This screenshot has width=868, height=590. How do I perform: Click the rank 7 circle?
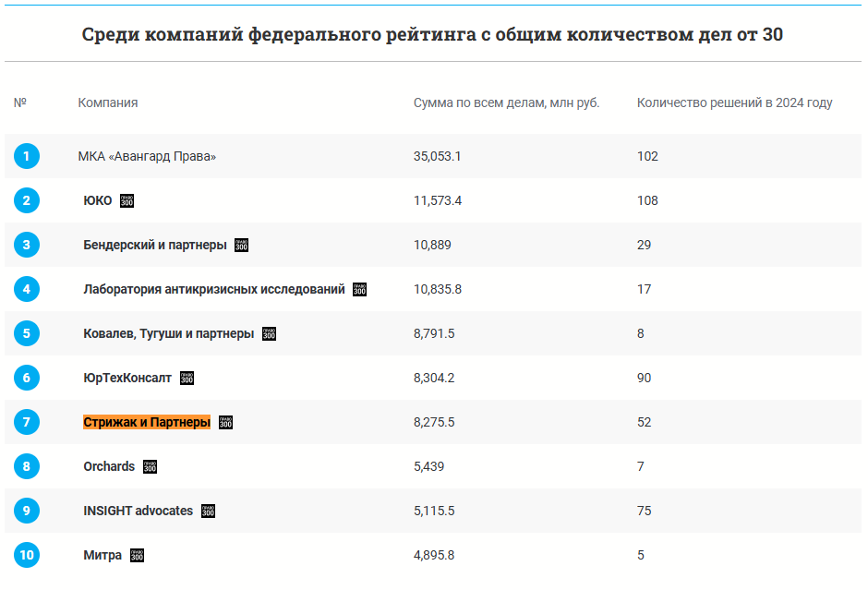27,422
